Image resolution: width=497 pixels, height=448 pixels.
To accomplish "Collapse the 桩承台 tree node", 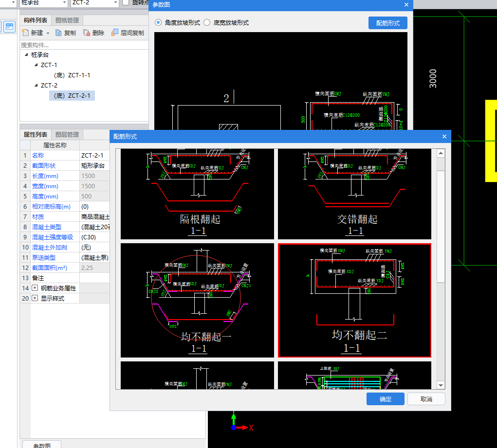I will [x=26, y=54].
